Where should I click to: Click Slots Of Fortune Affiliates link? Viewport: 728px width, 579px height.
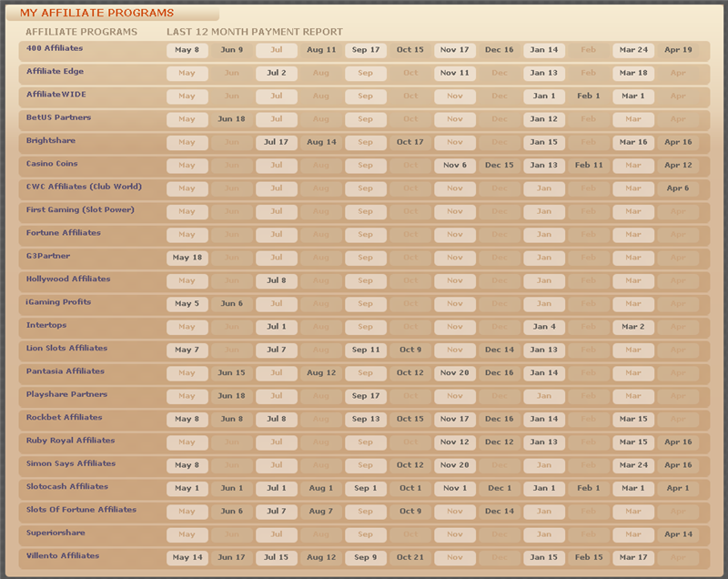point(81,510)
